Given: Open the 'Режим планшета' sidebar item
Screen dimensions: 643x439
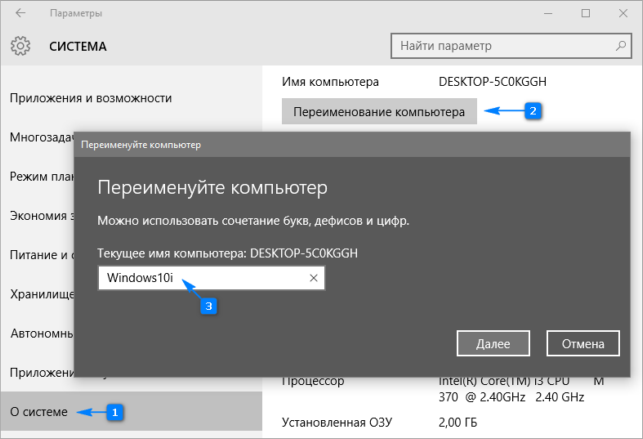Looking at the screenshot, I should tap(42, 176).
